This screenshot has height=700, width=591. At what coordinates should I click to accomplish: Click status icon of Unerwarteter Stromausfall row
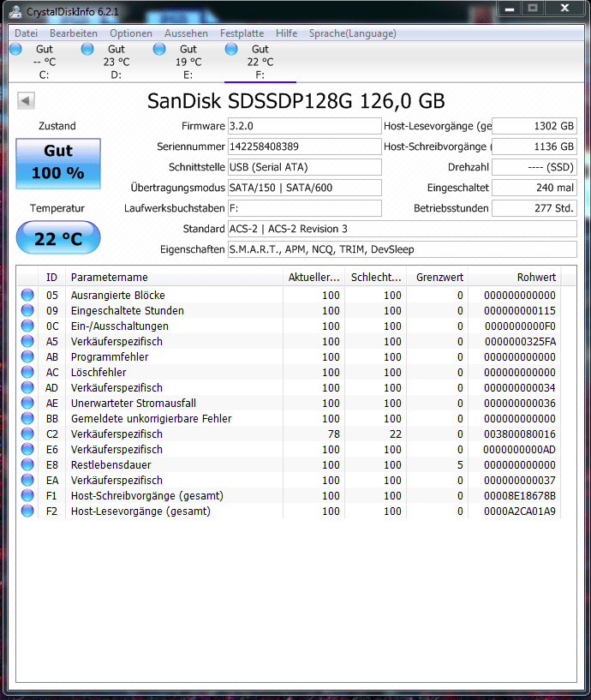click(x=27, y=403)
